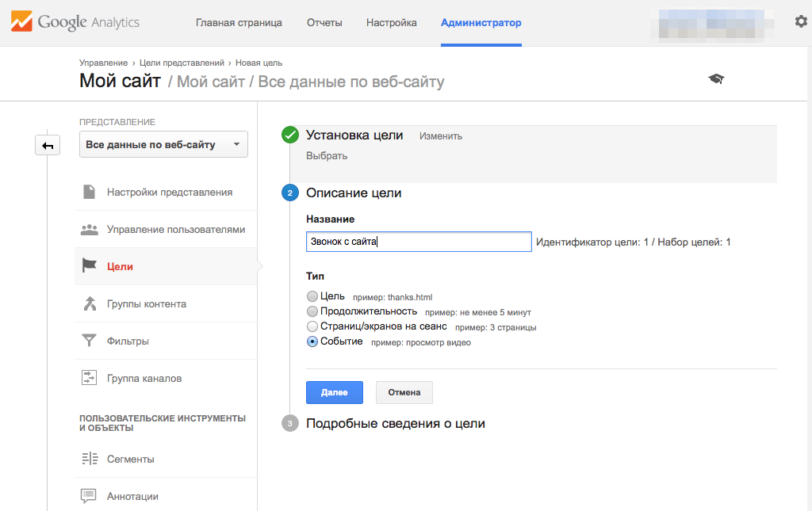This screenshot has width=812, height=511.
Task: Click the settings gear icon
Action: tap(800, 21)
